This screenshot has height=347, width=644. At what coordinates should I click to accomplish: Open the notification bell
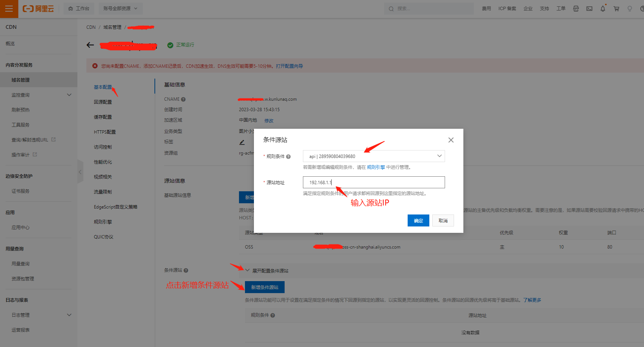(603, 9)
